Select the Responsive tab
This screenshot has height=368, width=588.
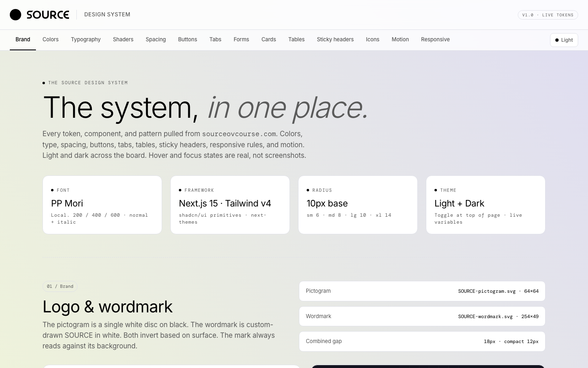[x=435, y=40]
